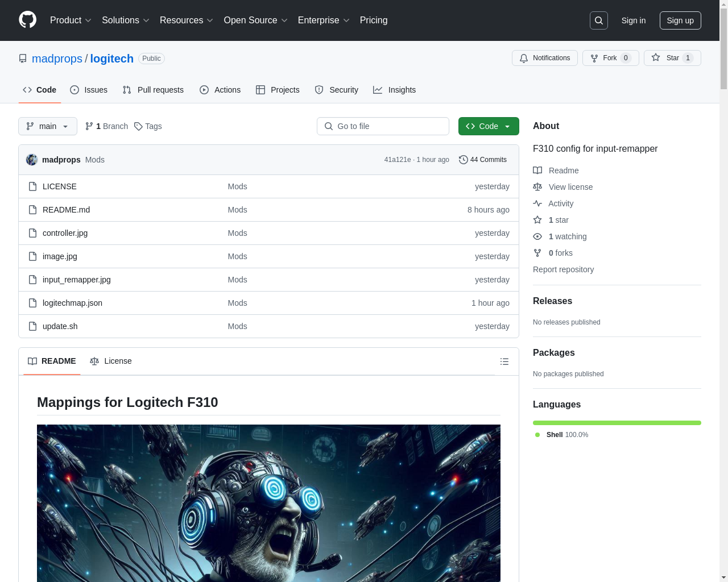This screenshot has height=582, width=728.
Task: Open commit hash 41a121e
Action: pyautogui.click(x=398, y=160)
